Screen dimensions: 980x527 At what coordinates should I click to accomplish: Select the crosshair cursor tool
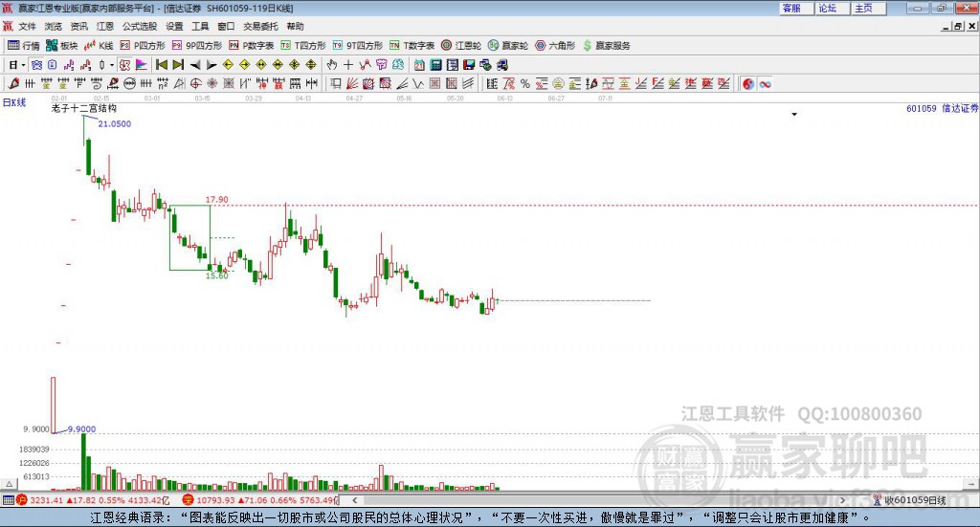coord(348,65)
